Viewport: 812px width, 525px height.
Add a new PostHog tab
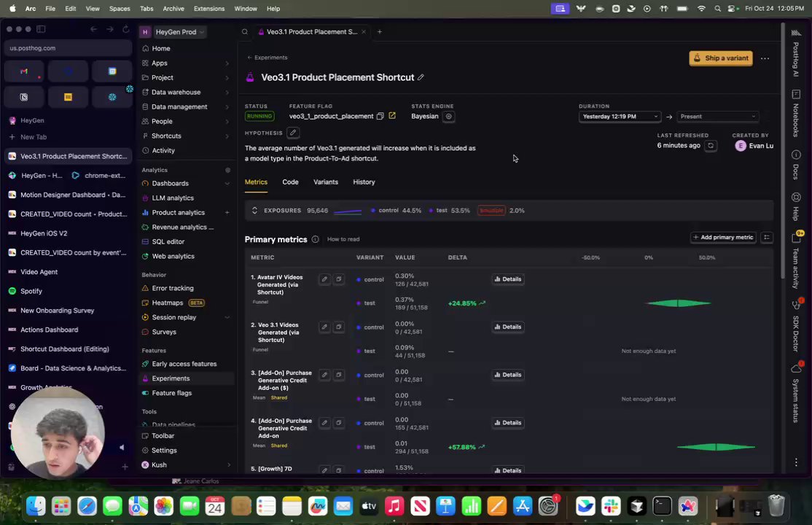[380, 31]
